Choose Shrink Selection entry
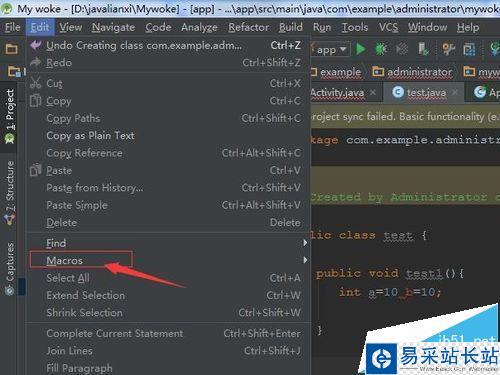Viewport: 500px width, 375px height. 168,312
